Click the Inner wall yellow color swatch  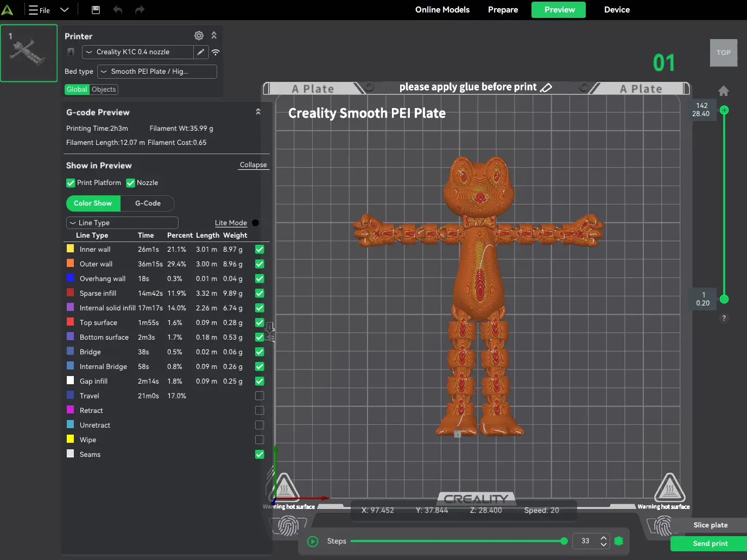(x=70, y=249)
